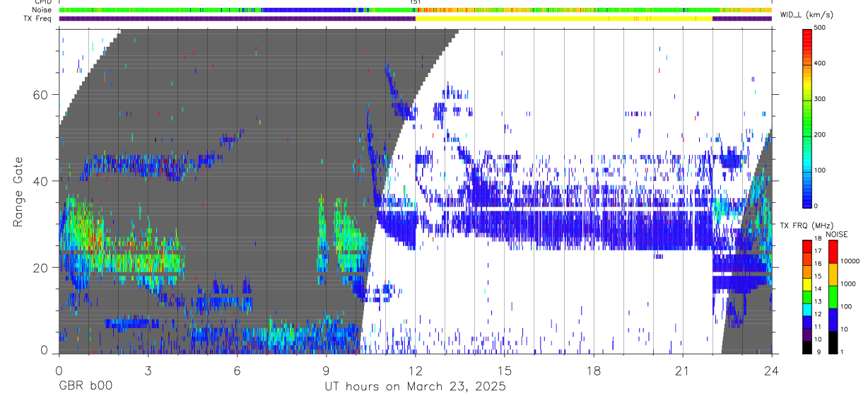
Task: Click UT hour tick label 21
Action: coord(683,370)
